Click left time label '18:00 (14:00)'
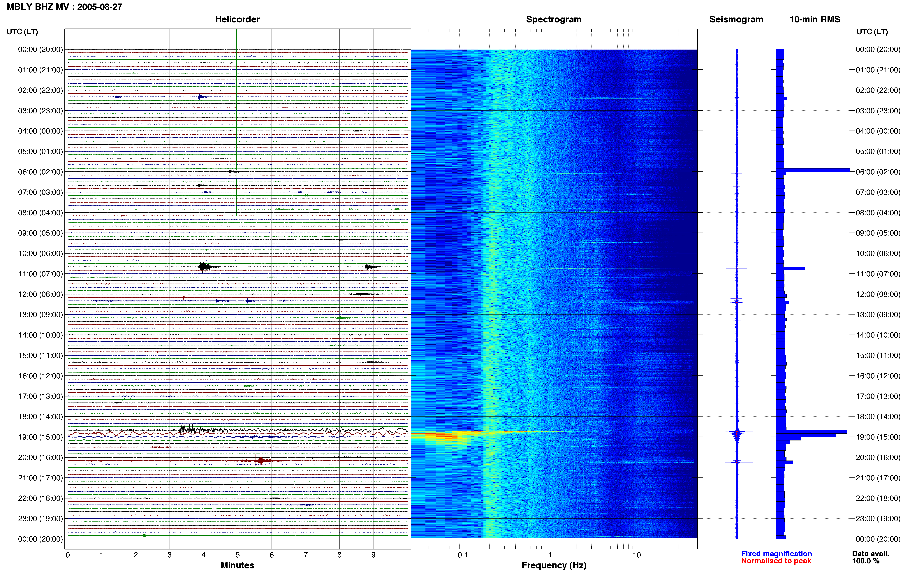The height and width of the screenshot is (578, 924). pos(41,417)
